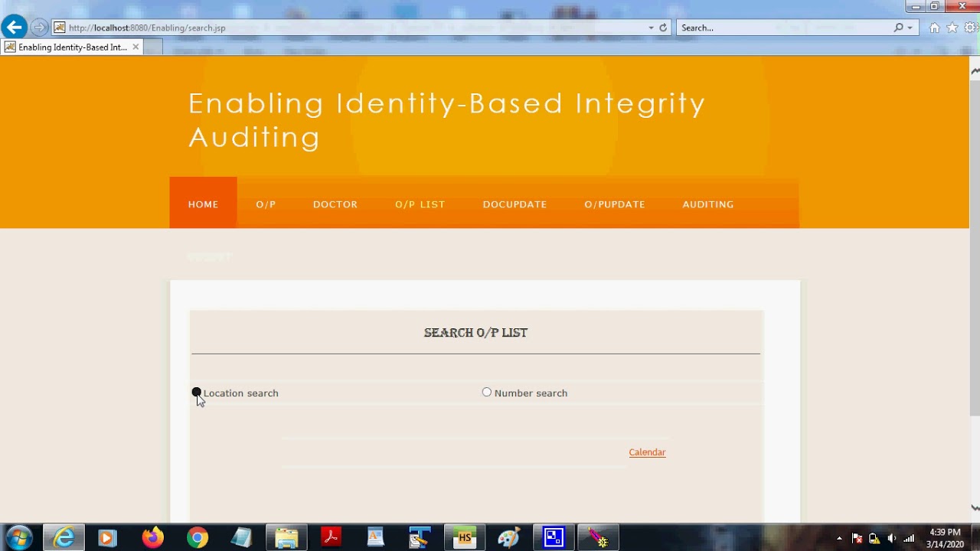The width and height of the screenshot is (980, 551).
Task: Click the scrollbar up arrow
Action: point(975,71)
